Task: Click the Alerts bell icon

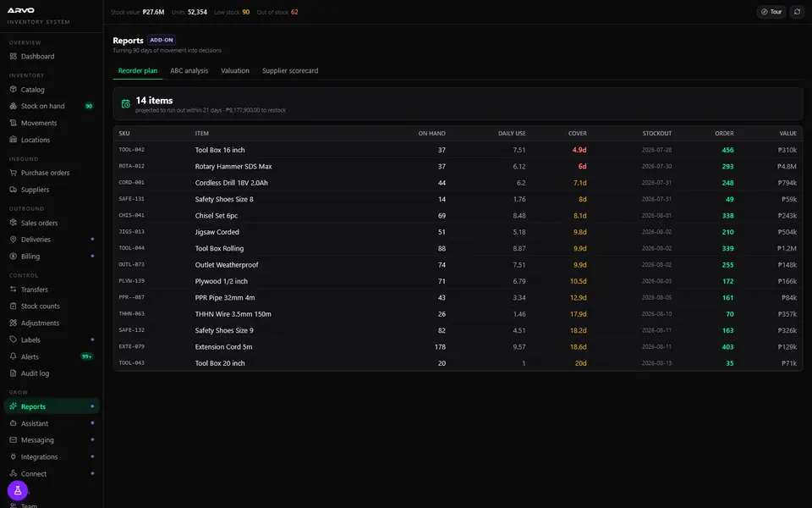Action: pos(13,356)
